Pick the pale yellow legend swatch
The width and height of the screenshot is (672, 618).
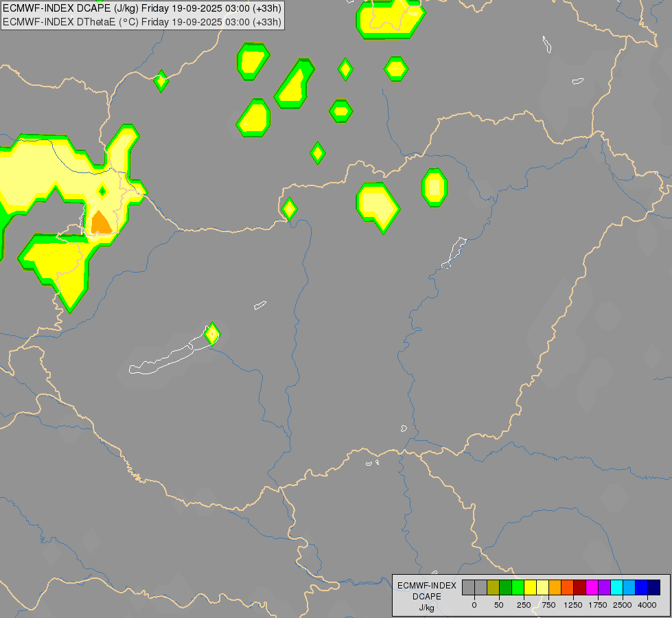tap(542, 587)
